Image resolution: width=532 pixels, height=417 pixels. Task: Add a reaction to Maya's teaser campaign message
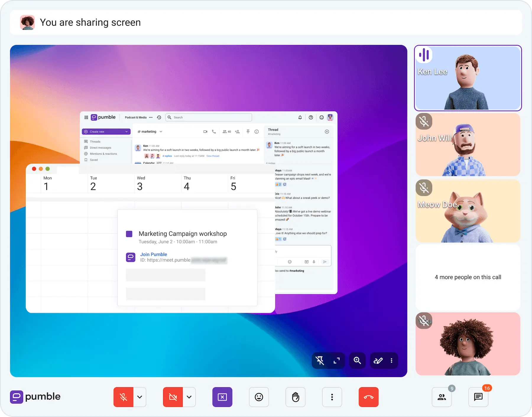click(285, 184)
